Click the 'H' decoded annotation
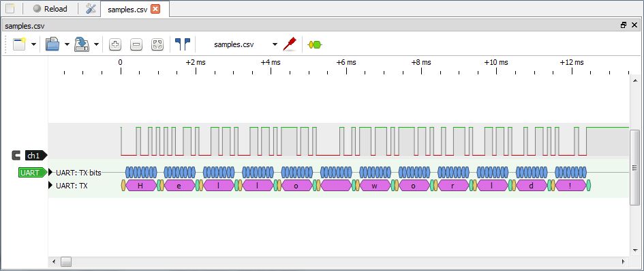The image size is (644, 271). (x=140, y=186)
